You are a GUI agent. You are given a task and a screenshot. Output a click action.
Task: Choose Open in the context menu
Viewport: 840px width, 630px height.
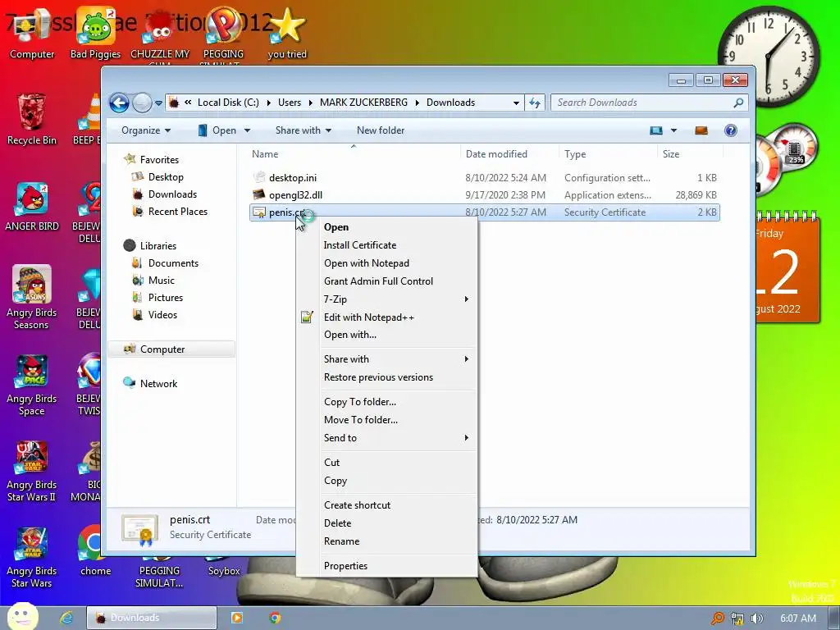pos(386,227)
